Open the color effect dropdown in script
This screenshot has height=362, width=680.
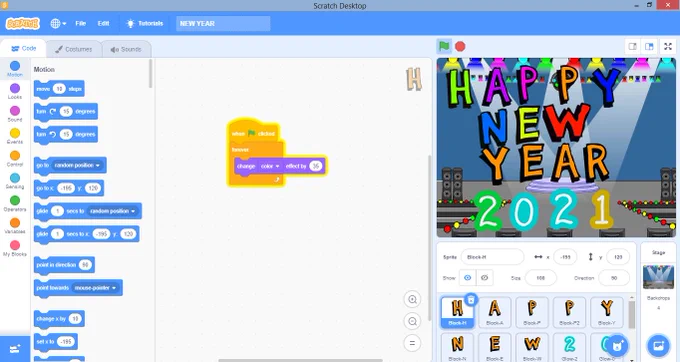click(x=270, y=166)
